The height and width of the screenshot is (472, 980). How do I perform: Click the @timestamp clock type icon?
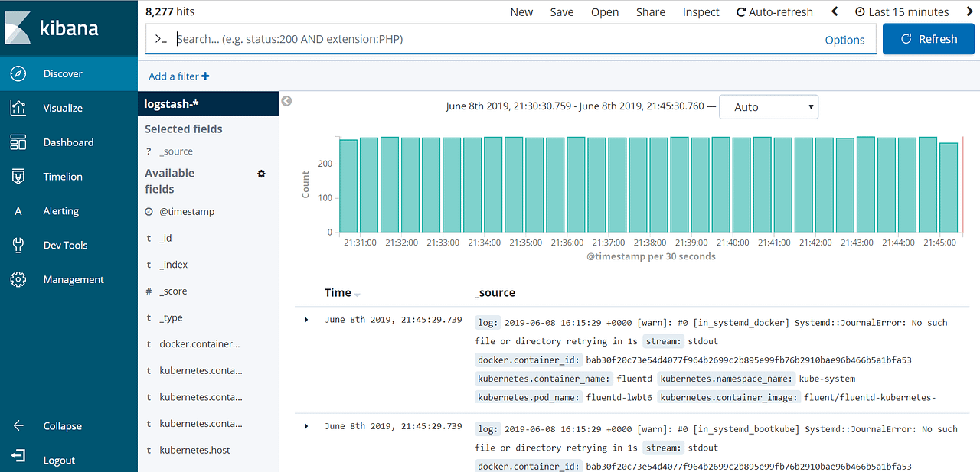149,212
